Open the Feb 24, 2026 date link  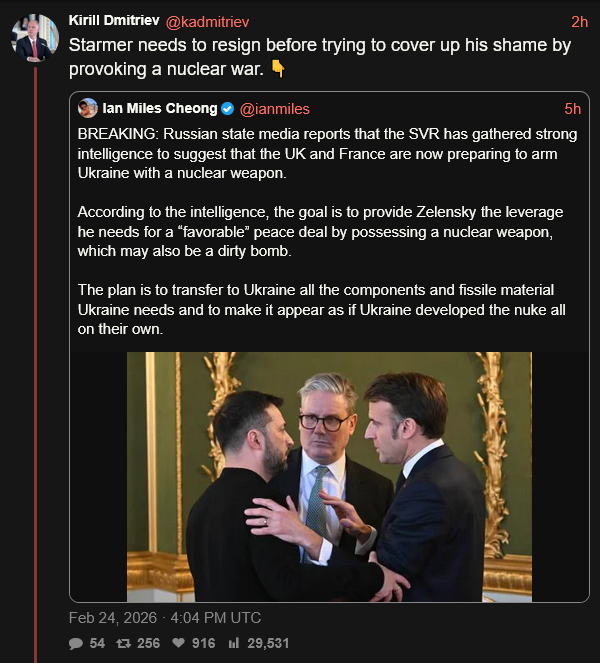[x=165, y=617]
